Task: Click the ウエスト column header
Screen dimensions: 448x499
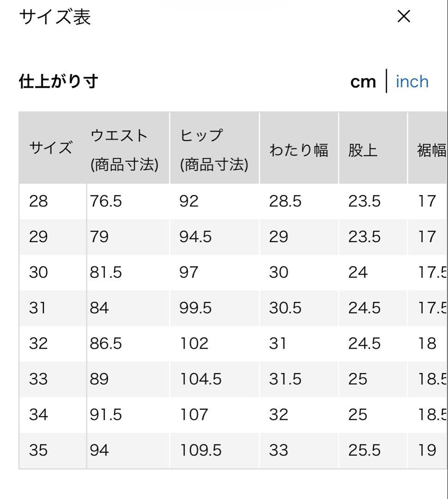Action: coord(128,148)
